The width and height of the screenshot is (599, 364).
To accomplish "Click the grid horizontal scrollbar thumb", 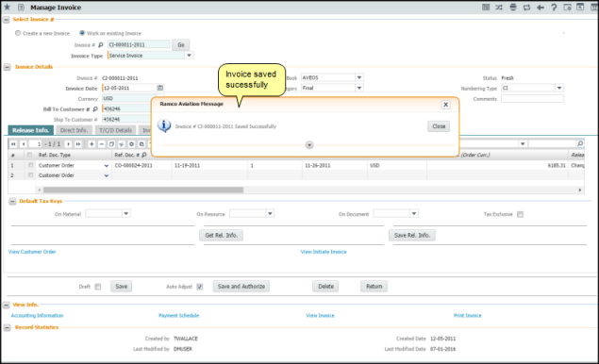I will pyautogui.click(x=142, y=190).
